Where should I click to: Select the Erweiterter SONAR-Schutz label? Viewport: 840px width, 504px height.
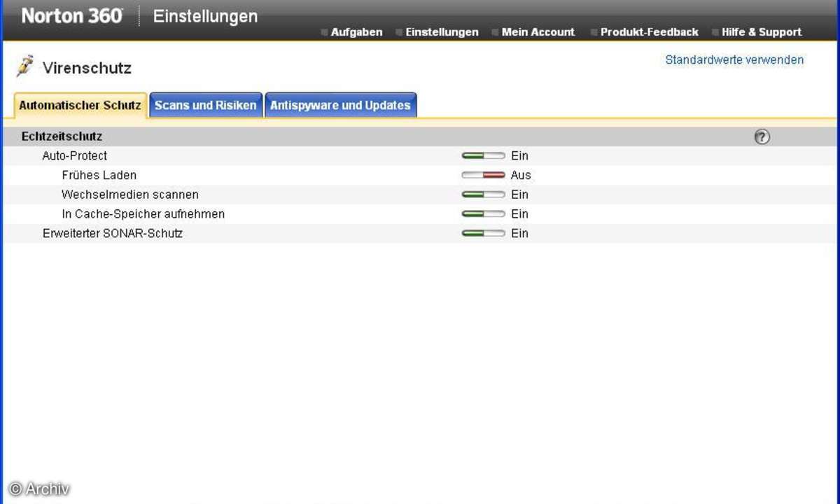(113, 233)
